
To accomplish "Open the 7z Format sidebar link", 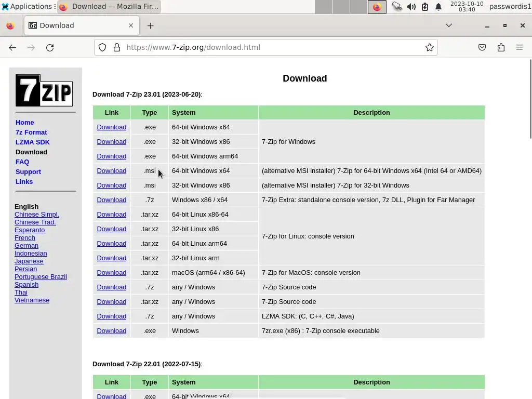I will pyautogui.click(x=31, y=132).
